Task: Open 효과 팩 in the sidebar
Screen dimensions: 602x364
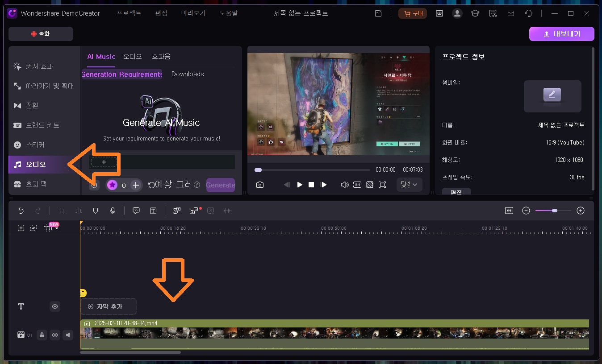Action: 44,184
